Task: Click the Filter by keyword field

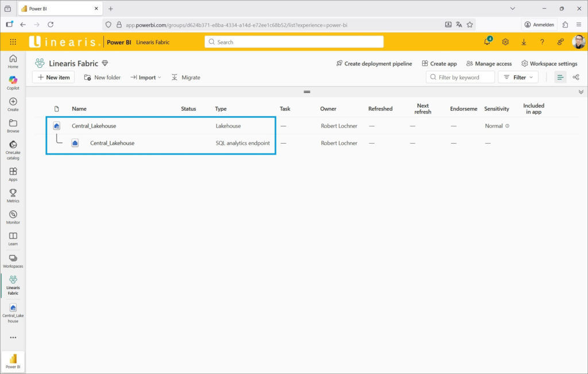Action: point(465,78)
